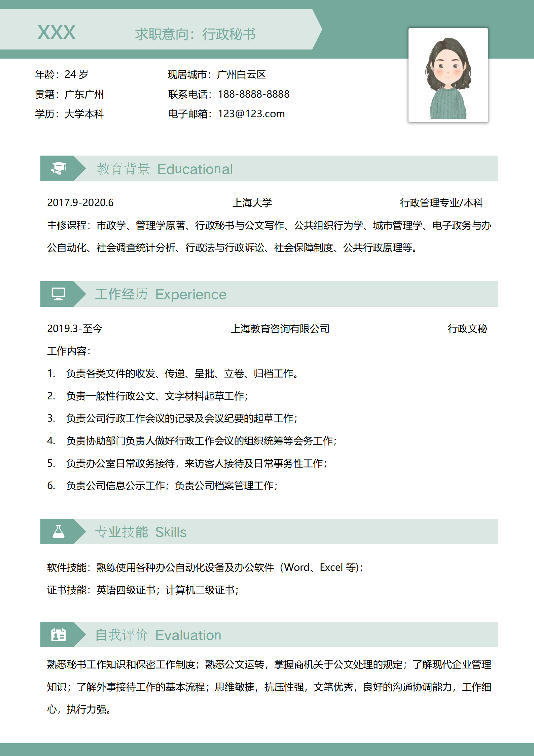The image size is (534, 756).
Task: Select the 求职意向：行政秘书 heading
Action: pos(195,34)
